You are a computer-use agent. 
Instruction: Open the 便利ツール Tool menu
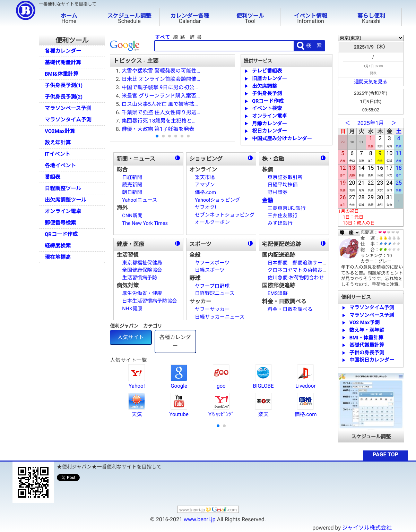[x=250, y=18]
